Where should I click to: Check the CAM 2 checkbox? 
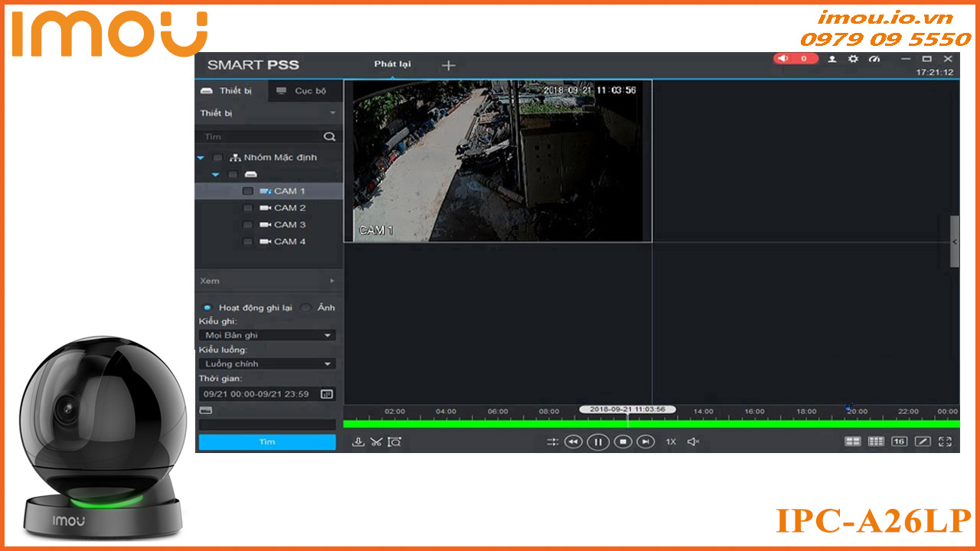coord(247,207)
